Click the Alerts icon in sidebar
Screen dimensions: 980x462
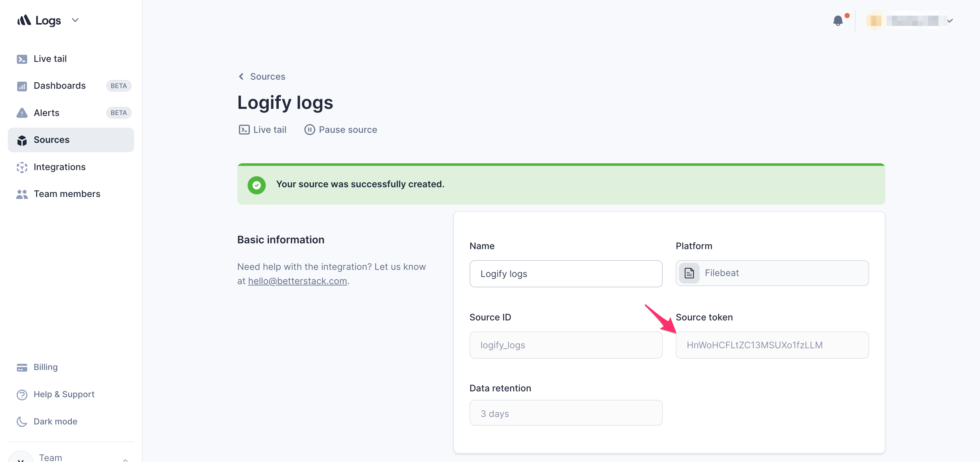(x=22, y=112)
